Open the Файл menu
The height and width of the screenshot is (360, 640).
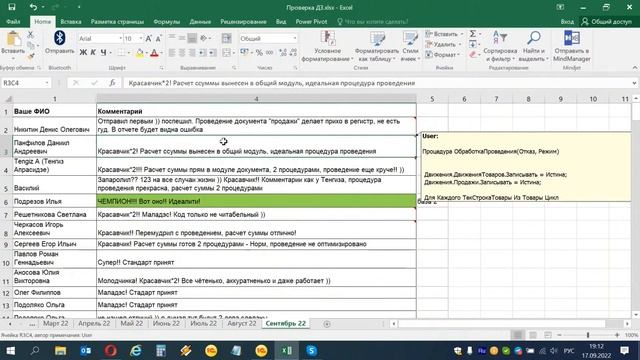click(x=13, y=22)
